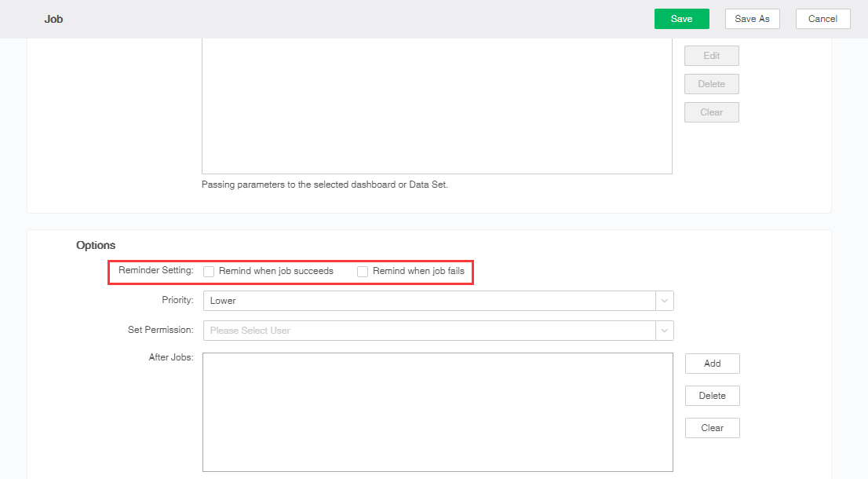
Task: Open the Save As option
Action: (752, 19)
